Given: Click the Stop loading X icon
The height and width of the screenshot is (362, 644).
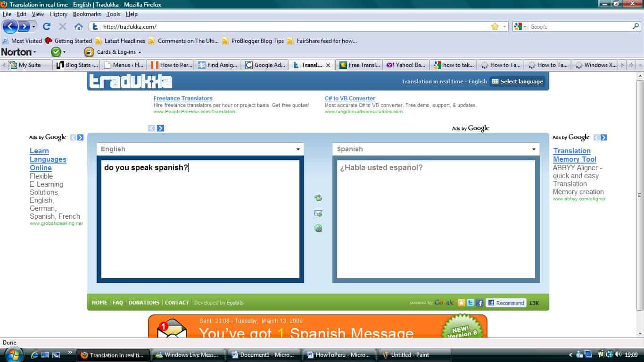Looking at the screenshot, I should click(62, 27).
